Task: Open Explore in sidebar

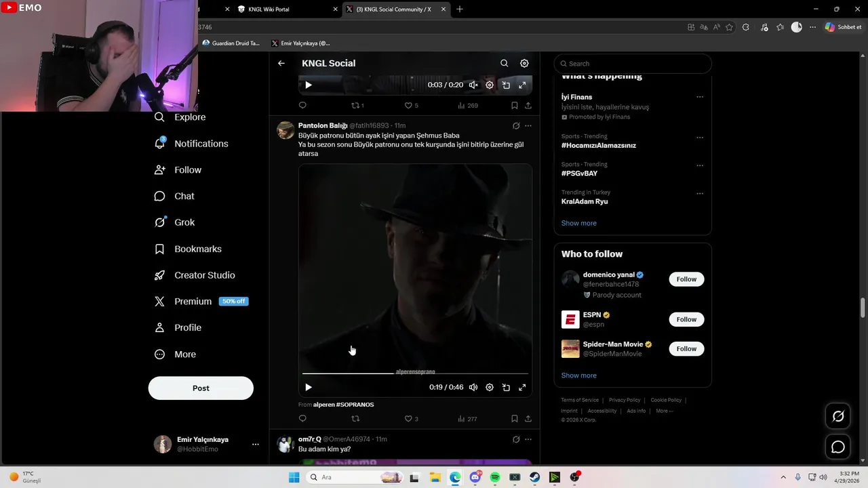Action: [180, 117]
